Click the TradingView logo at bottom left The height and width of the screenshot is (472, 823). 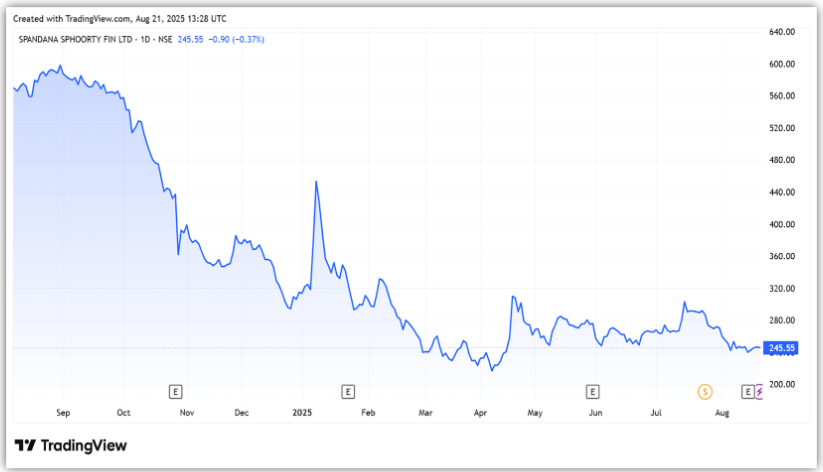point(70,445)
